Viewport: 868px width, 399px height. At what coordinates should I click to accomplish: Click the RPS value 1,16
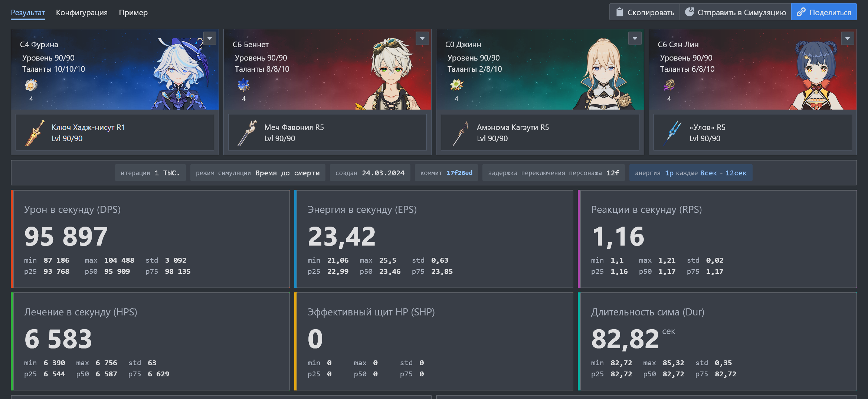coord(618,236)
